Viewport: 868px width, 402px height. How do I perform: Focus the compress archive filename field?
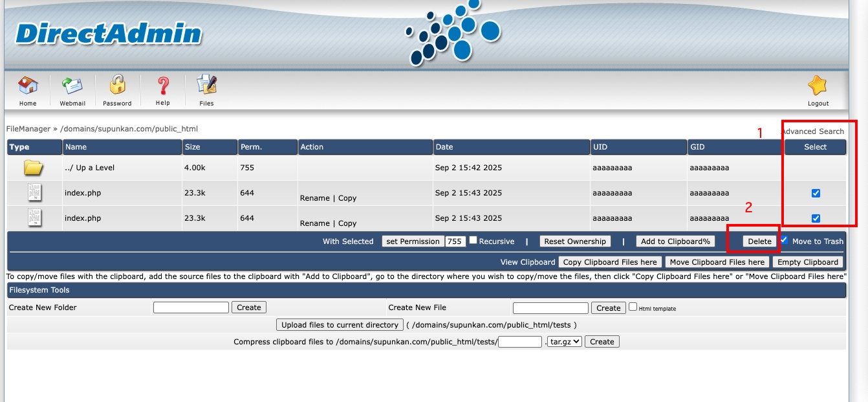(520, 342)
